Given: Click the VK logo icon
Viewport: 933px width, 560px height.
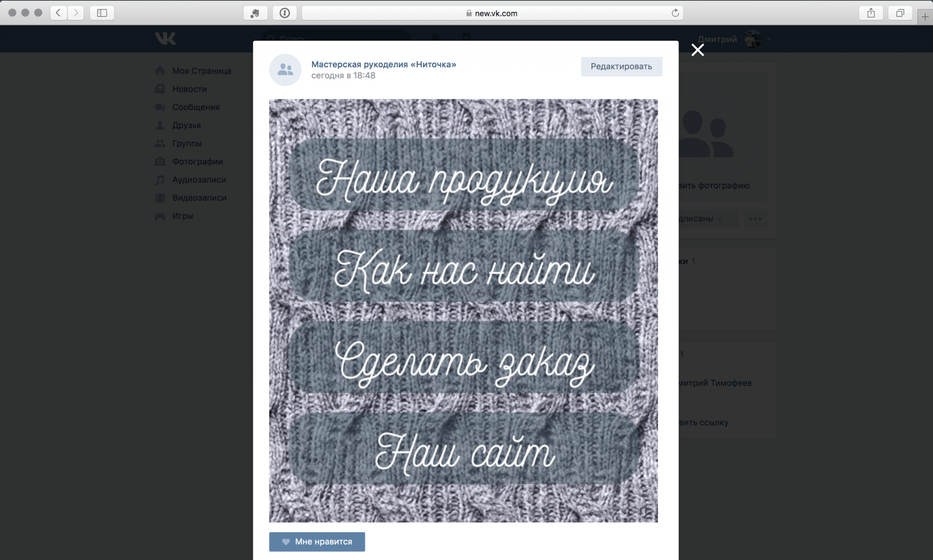Looking at the screenshot, I should (x=165, y=38).
